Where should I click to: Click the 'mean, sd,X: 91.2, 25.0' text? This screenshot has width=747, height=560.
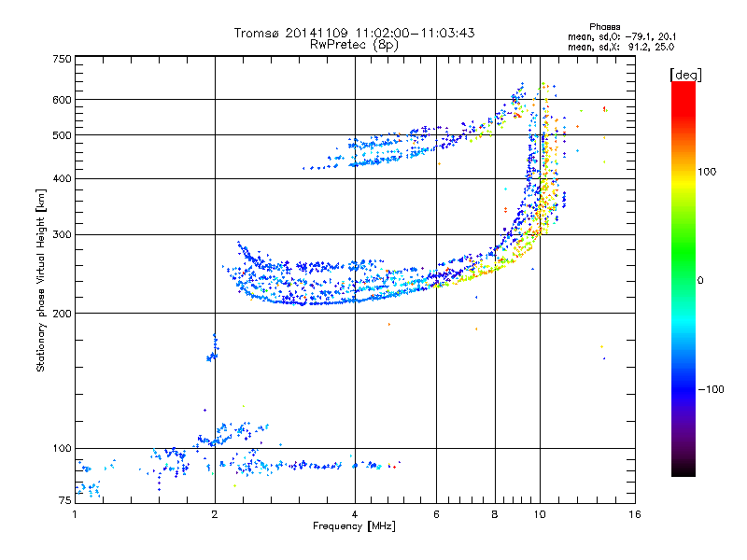(621, 47)
